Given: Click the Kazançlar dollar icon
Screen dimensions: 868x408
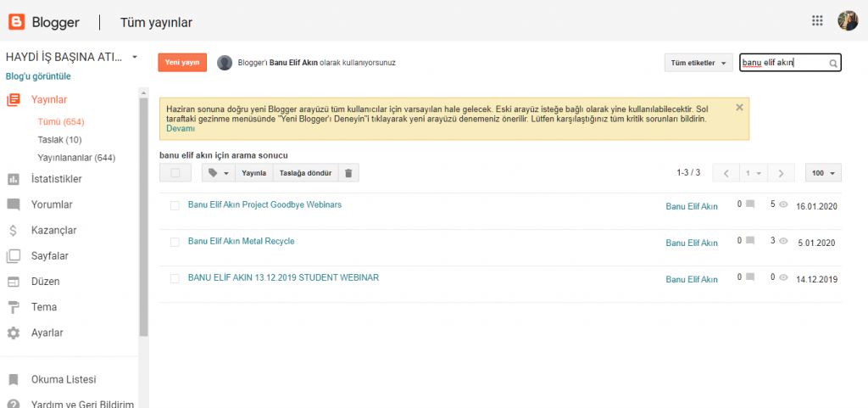Looking at the screenshot, I should pyautogui.click(x=14, y=230).
